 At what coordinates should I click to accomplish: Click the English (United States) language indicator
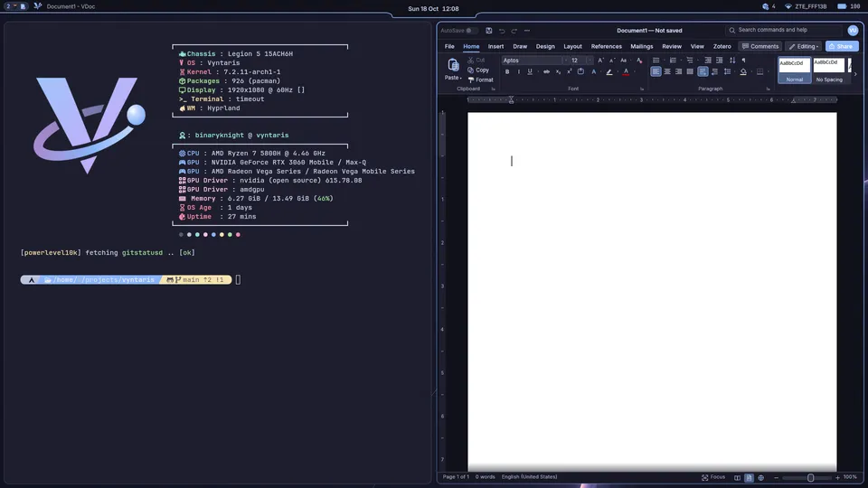tap(529, 477)
